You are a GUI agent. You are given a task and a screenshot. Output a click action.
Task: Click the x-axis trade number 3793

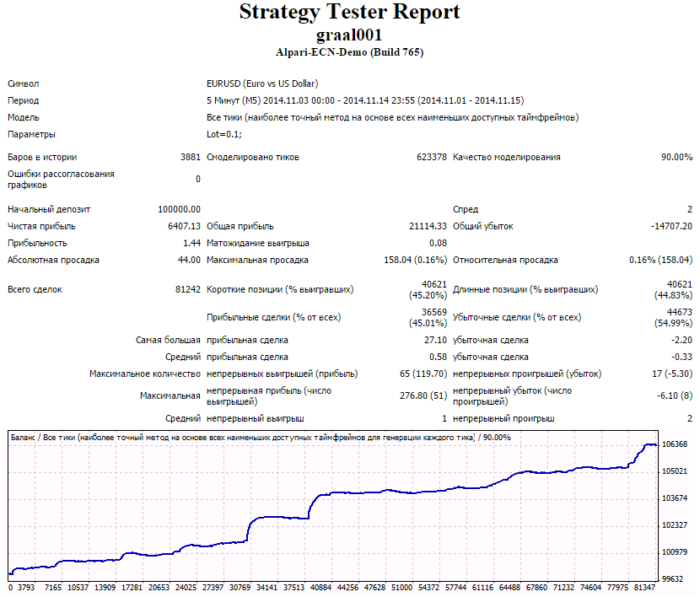click(x=26, y=588)
